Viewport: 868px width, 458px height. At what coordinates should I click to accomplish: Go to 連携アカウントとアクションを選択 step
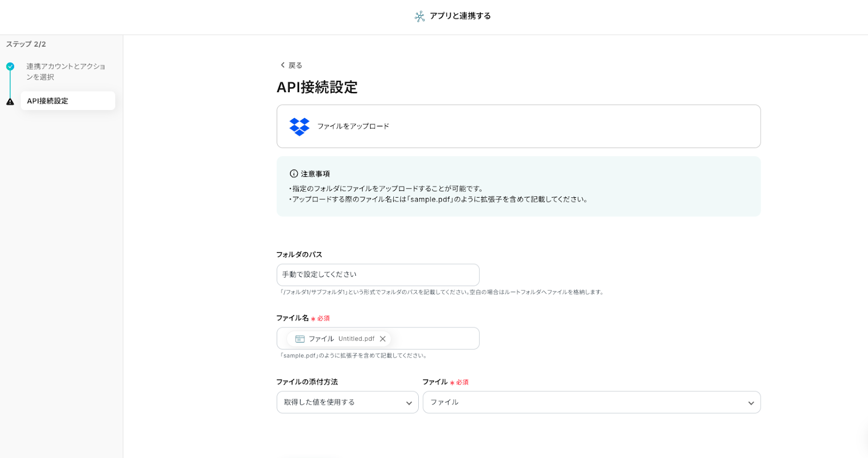point(66,72)
